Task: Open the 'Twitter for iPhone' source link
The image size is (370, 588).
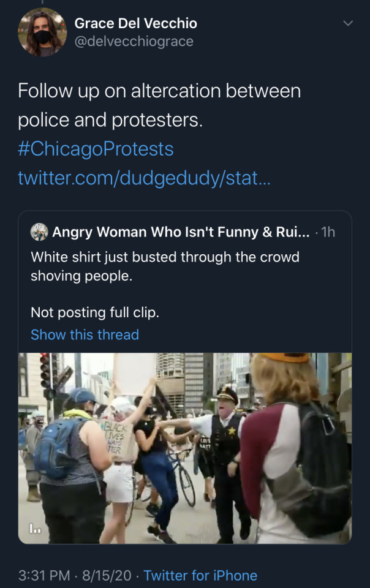Action: click(x=200, y=576)
